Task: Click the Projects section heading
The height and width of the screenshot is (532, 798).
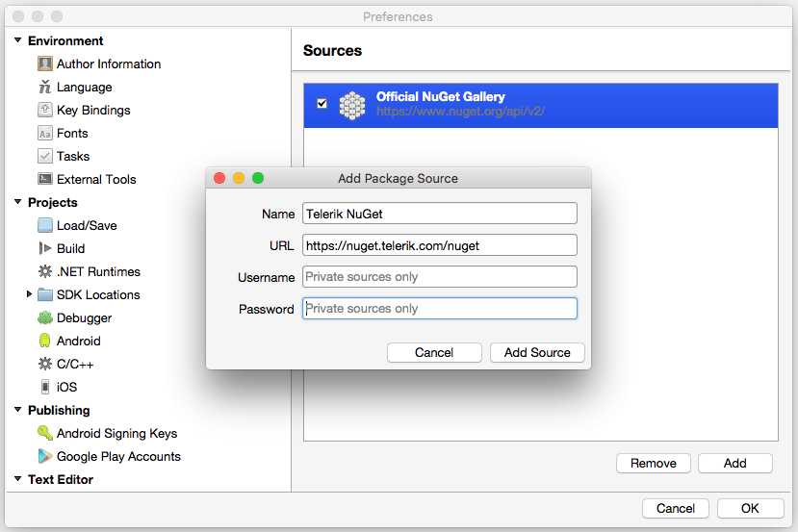Action: [52, 202]
